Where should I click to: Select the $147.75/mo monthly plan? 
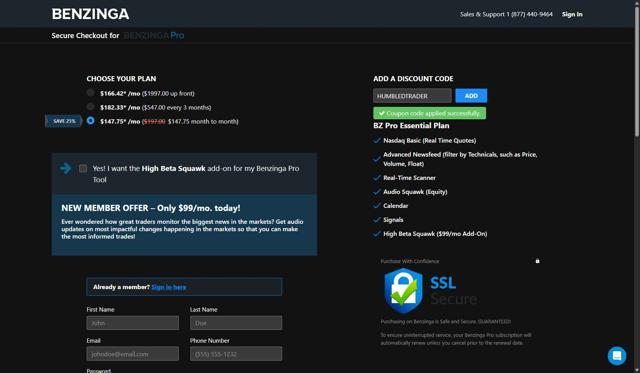coord(91,121)
